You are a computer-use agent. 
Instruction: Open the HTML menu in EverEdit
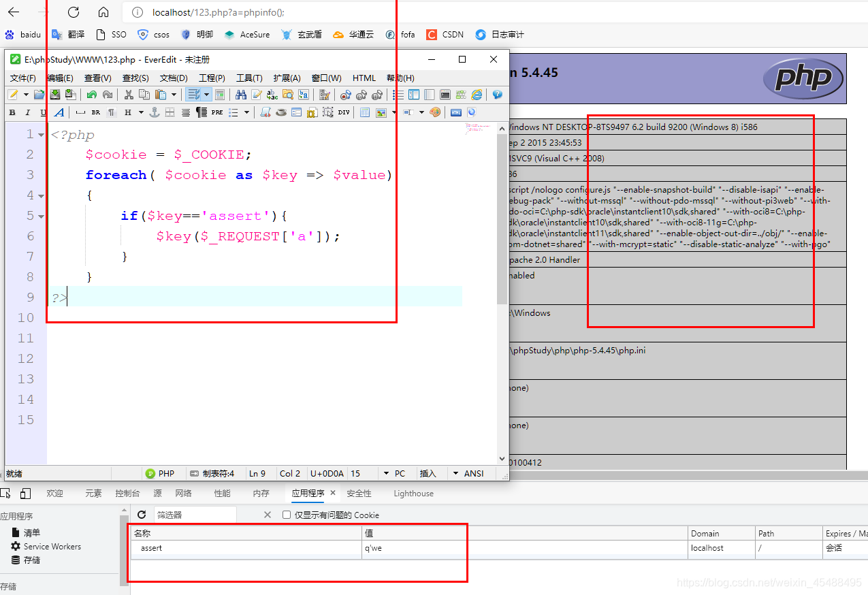pyautogui.click(x=364, y=78)
